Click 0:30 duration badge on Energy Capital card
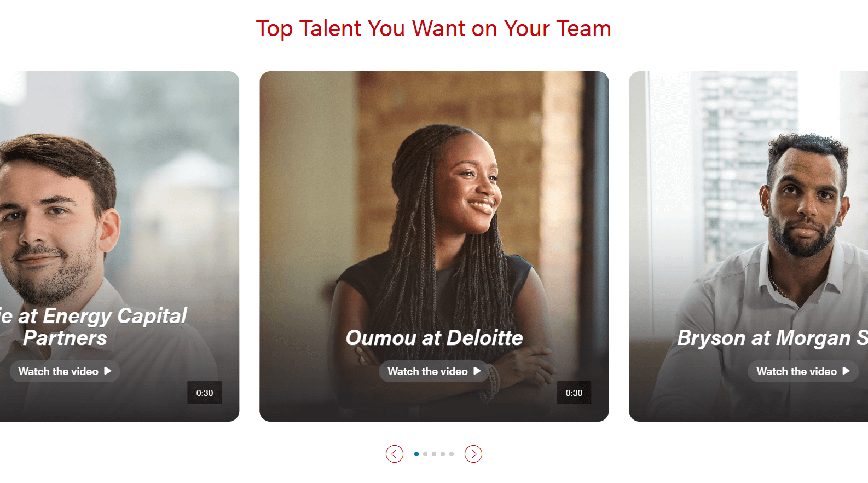 (205, 393)
